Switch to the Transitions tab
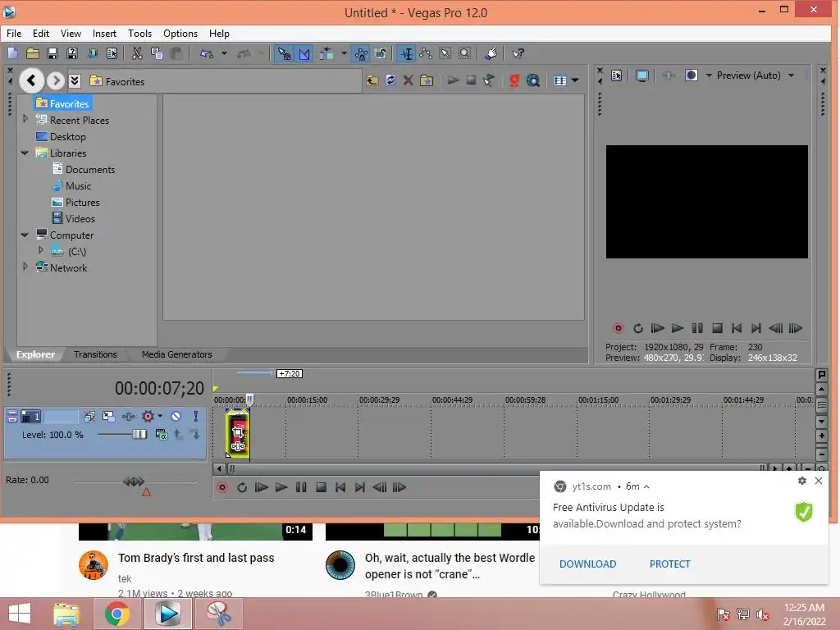 point(95,354)
